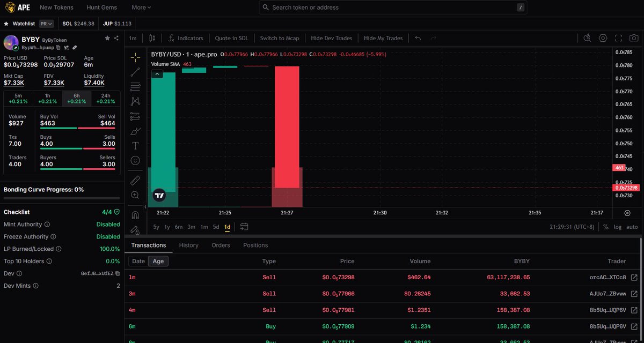Screen dimensions: 644x343
Task: Copy the BypWh...hpump token address
Action: [x=58, y=48]
